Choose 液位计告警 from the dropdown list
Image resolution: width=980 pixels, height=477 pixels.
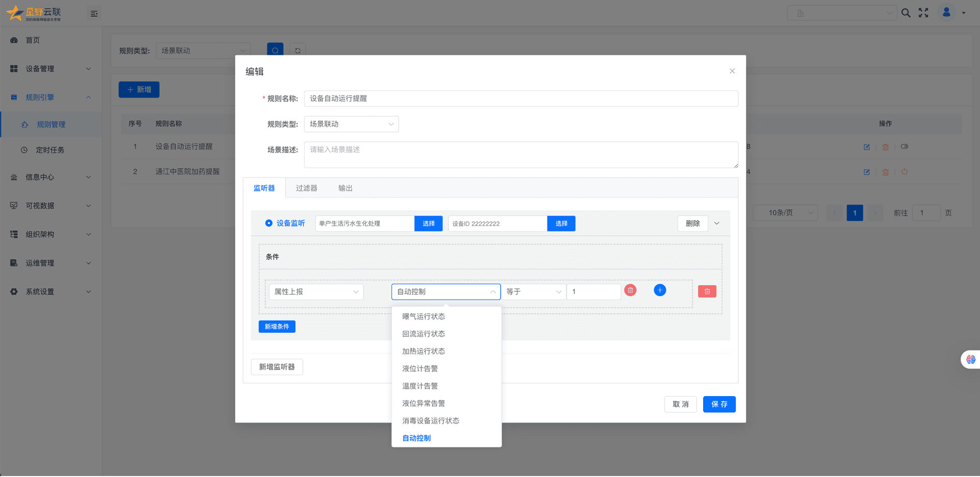tap(420, 369)
